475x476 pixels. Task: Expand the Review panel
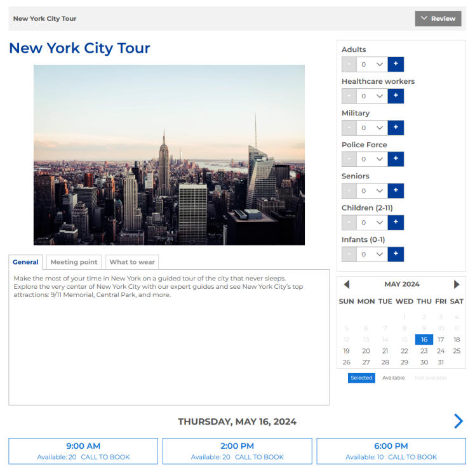[x=438, y=18]
